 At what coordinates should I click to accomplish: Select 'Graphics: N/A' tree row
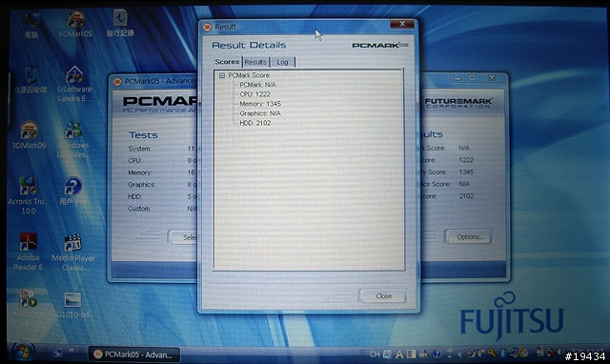click(260, 113)
